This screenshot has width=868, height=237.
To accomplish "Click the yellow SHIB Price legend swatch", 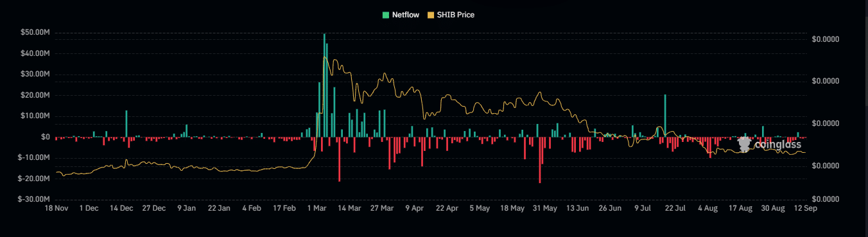I will click(x=431, y=14).
